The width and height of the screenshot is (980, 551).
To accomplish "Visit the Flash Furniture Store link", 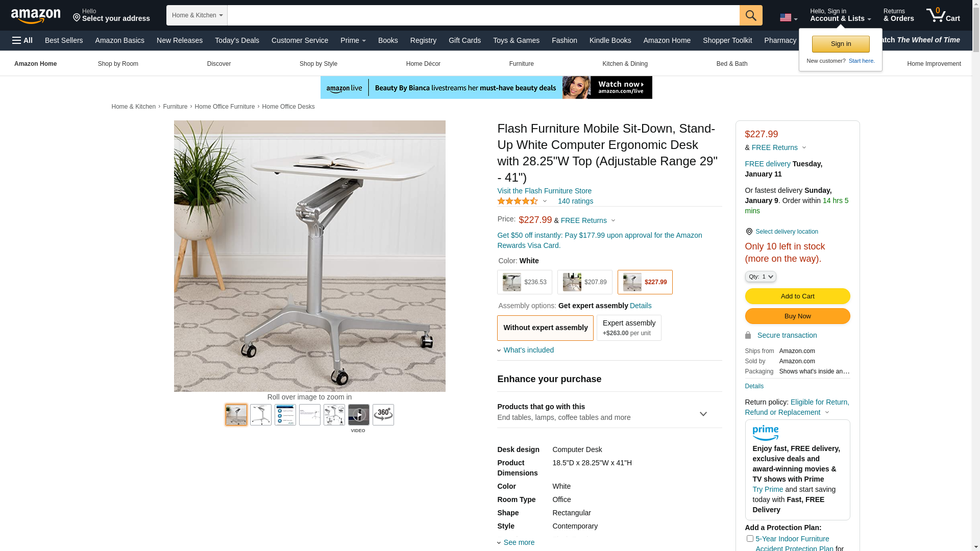I will [x=544, y=191].
